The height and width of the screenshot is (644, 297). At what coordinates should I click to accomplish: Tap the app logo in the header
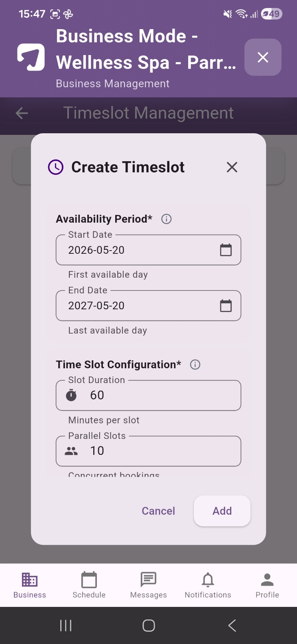[x=31, y=57]
